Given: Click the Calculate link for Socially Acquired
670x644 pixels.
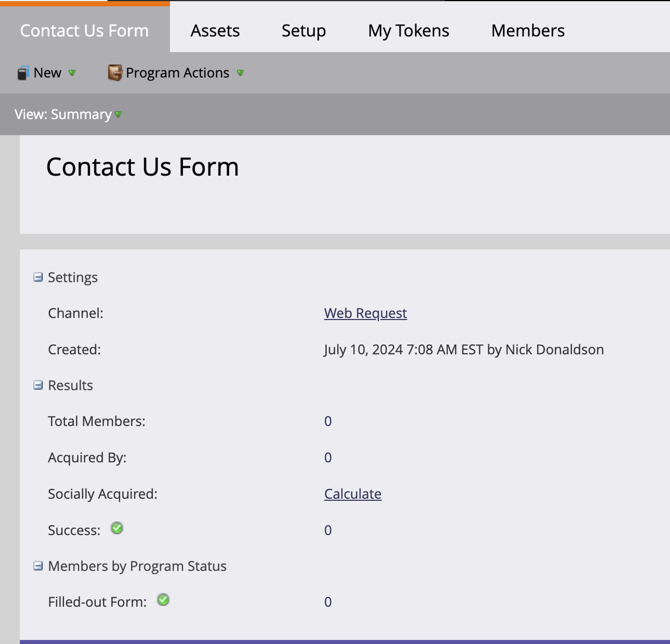Looking at the screenshot, I should 353,494.
